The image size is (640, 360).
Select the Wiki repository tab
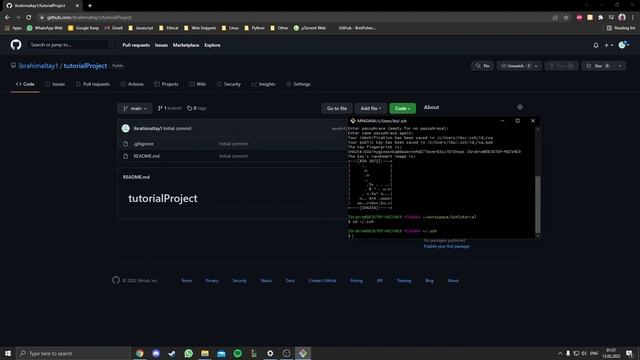click(x=198, y=84)
